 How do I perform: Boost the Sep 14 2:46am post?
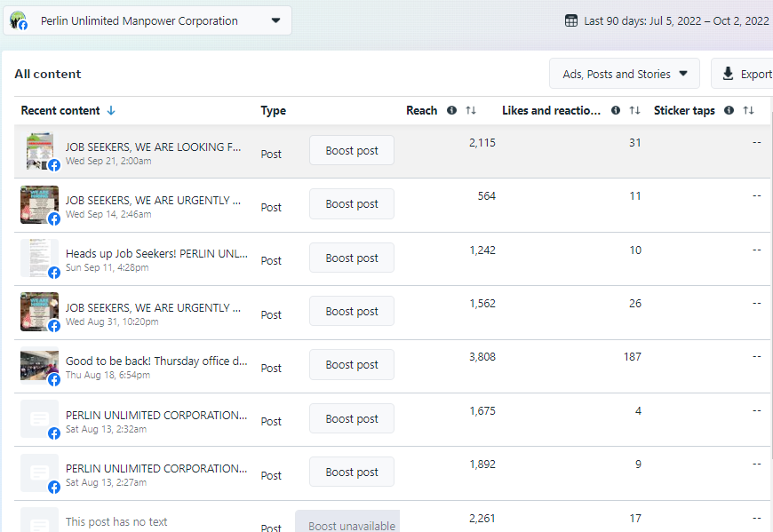(x=352, y=203)
